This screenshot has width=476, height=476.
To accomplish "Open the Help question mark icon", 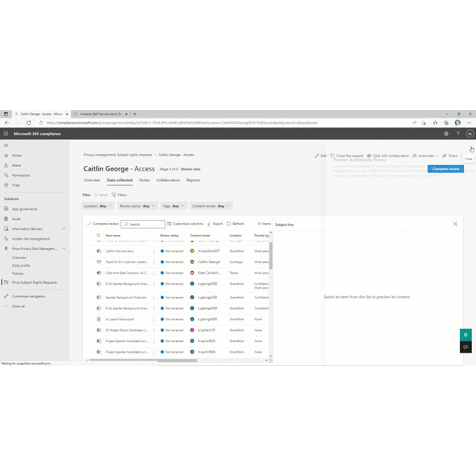I will (458, 133).
